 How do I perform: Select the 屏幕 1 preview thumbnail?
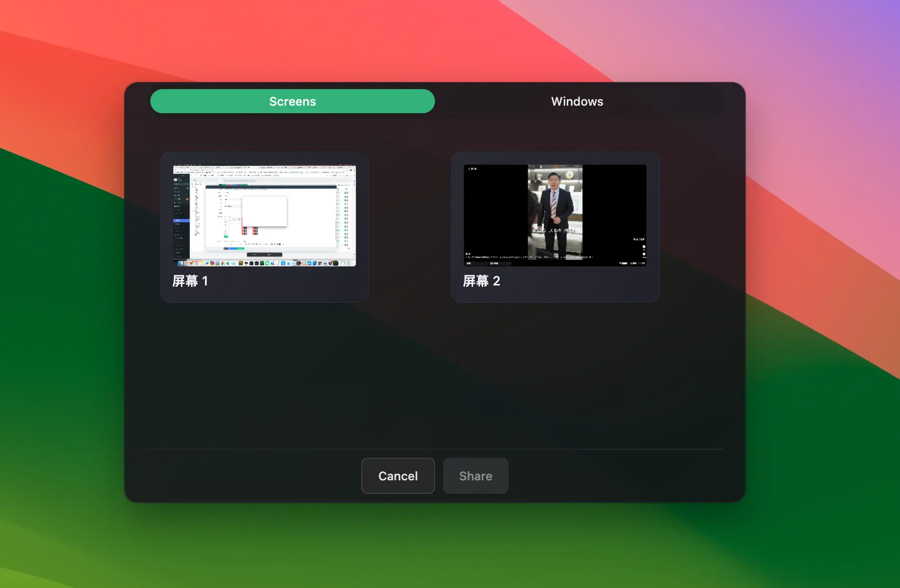click(264, 215)
